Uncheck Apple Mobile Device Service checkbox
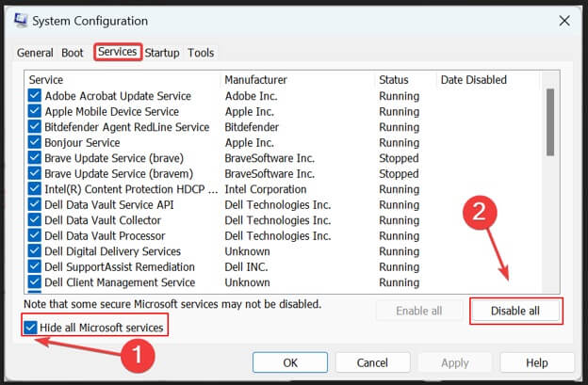Screen dimensions: 588x385 35,111
